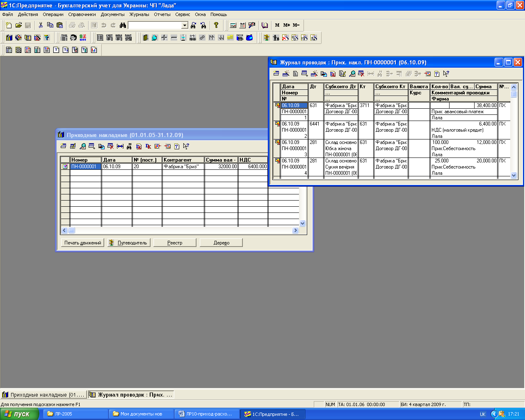The height and width of the screenshot is (420, 525).
Task: Click the New document icon in main toolbar
Action: point(9,25)
